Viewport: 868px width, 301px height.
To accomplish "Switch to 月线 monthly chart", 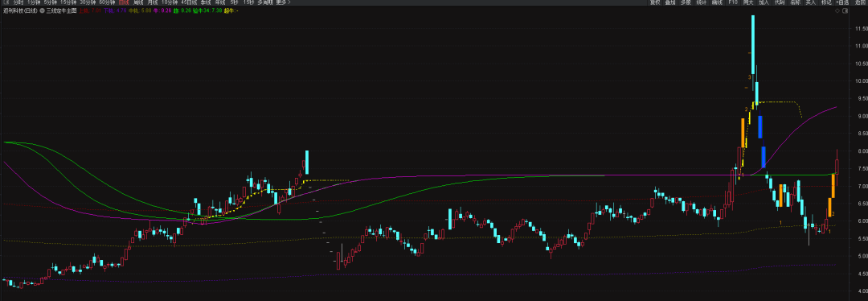I will tap(153, 2).
